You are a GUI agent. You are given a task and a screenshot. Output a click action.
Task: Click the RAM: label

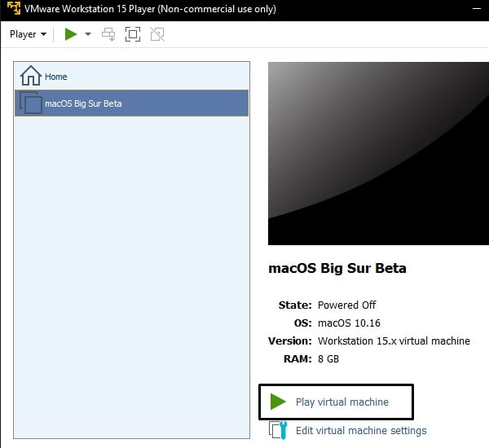click(297, 359)
